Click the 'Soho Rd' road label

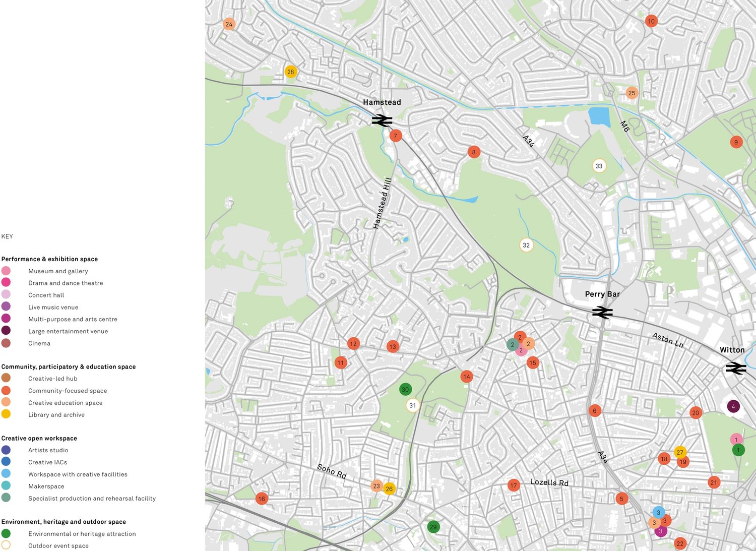point(332,471)
